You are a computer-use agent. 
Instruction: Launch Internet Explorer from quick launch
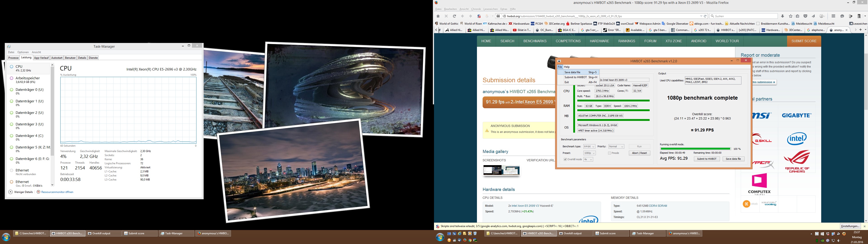[459, 233]
